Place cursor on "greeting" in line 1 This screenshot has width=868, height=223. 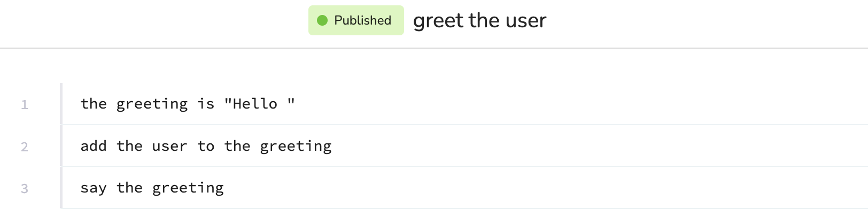tap(152, 104)
